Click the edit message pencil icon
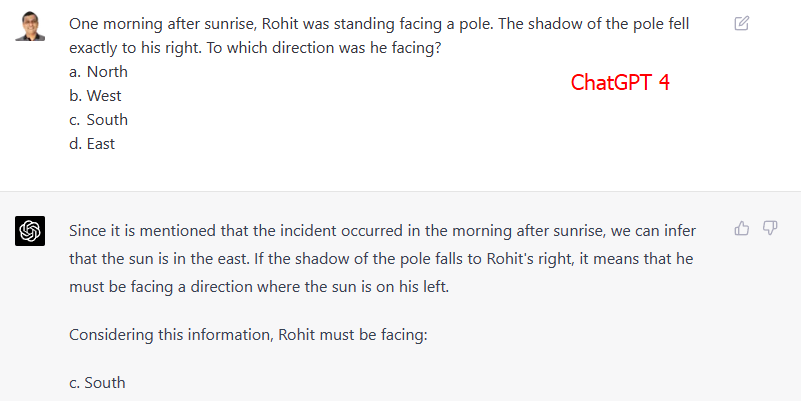 coord(742,23)
